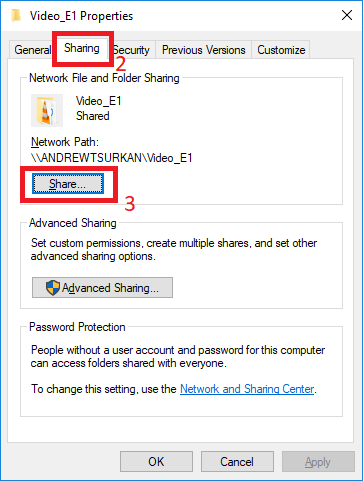
Task: Open the Customize tab
Action: pyautogui.click(x=281, y=50)
